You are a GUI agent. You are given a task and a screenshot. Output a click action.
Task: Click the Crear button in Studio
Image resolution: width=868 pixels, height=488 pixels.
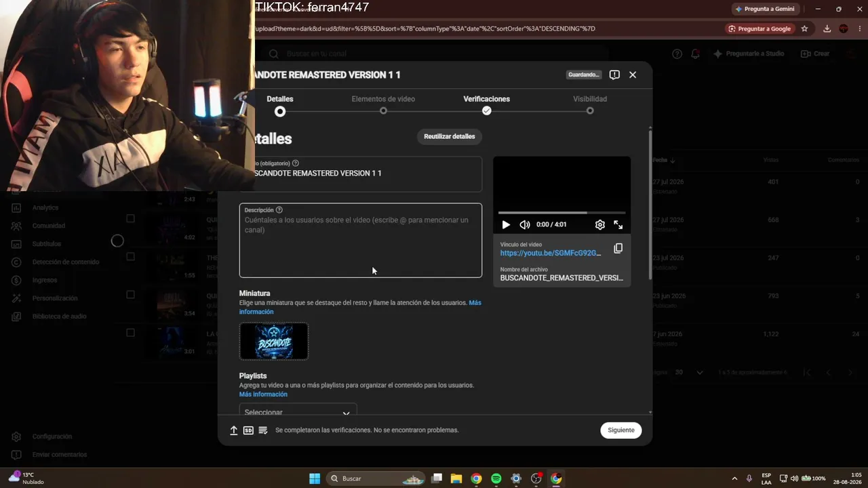click(x=815, y=54)
